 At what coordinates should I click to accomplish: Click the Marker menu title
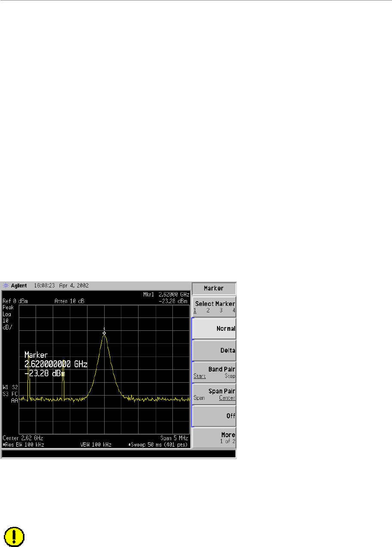click(214, 289)
